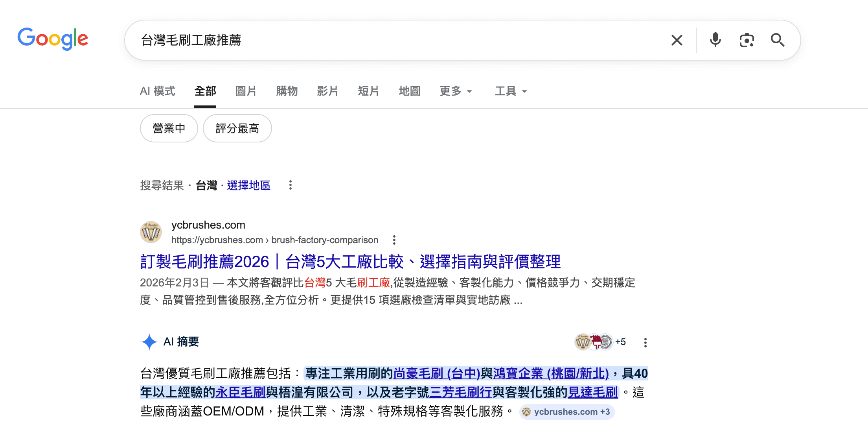Viewport: 868px width, 432px height.
Task: Switch to 圖片 tab
Action: (246, 91)
